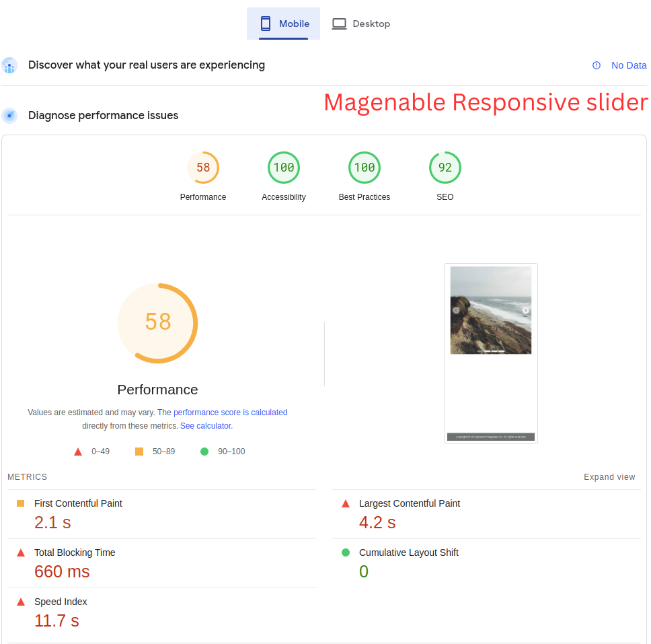The width and height of the screenshot is (651, 644).
Task: Click the Cumulative Layout Shift value 0
Action: pos(364,571)
